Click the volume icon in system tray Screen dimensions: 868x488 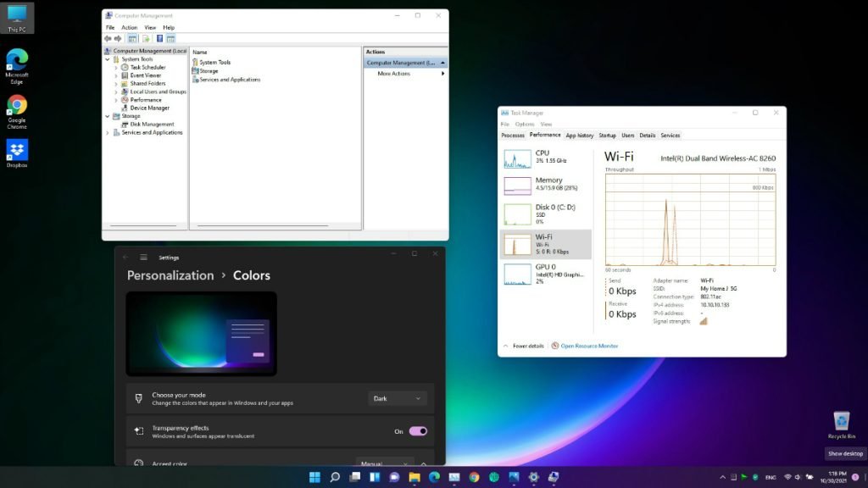(798, 477)
